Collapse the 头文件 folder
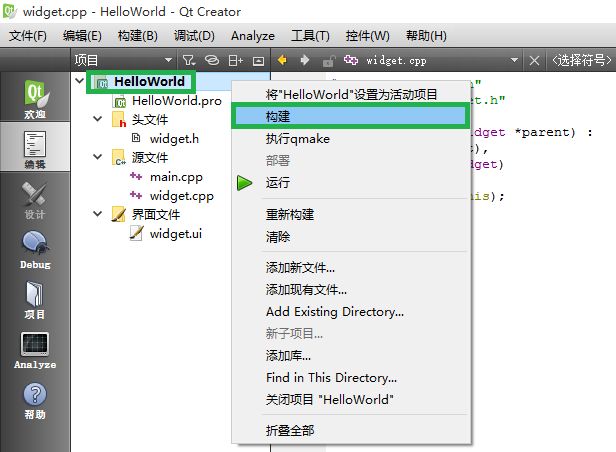The height and width of the screenshot is (452, 616). pyautogui.click(x=97, y=119)
